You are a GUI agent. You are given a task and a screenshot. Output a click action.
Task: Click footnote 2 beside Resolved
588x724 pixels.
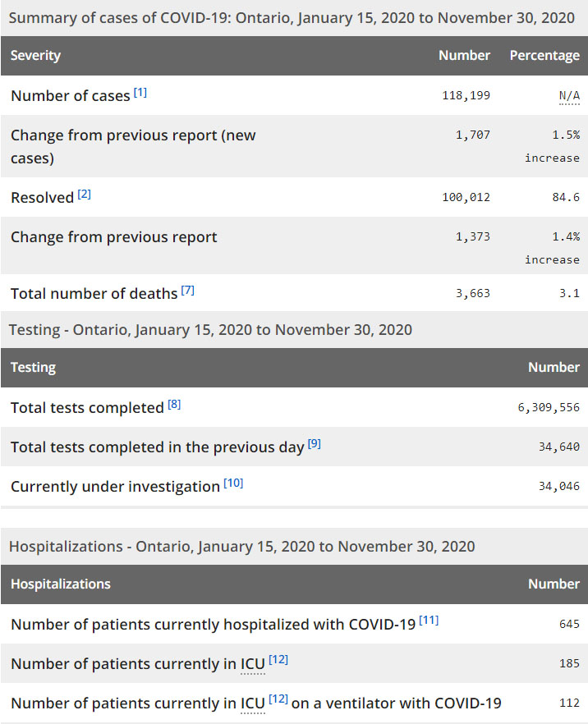85,195
